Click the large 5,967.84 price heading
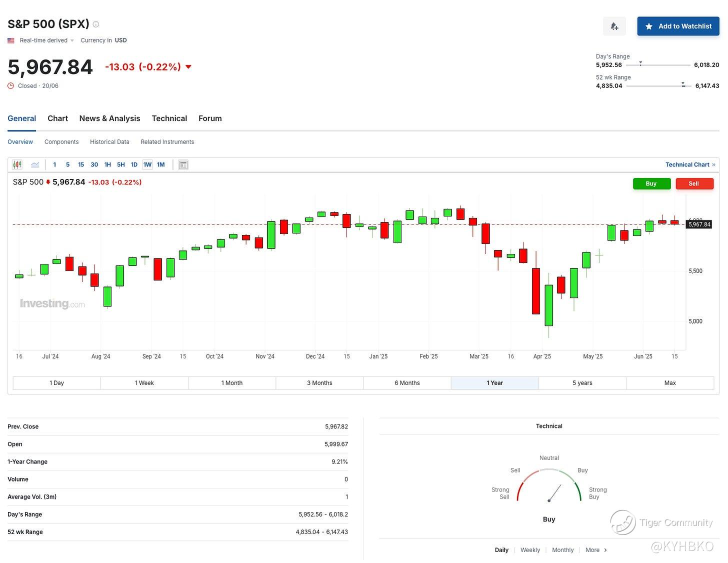Screen dimensions: 728x563 pyautogui.click(x=50, y=67)
